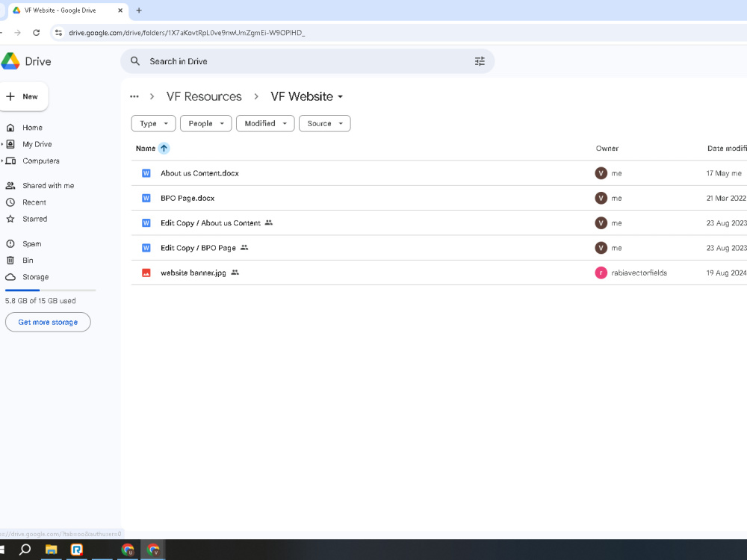This screenshot has width=747, height=560.
Task: Click the Word icon for BPO Page.docx
Action: pyautogui.click(x=146, y=198)
